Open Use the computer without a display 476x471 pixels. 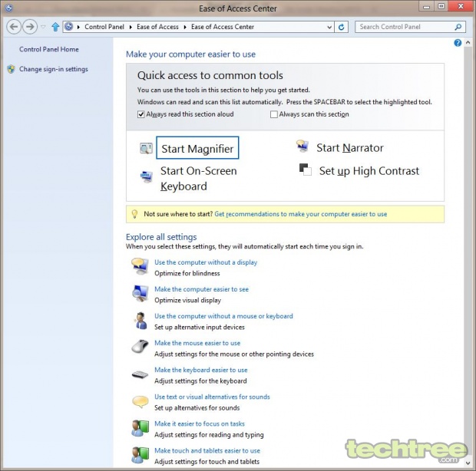click(x=206, y=262)
